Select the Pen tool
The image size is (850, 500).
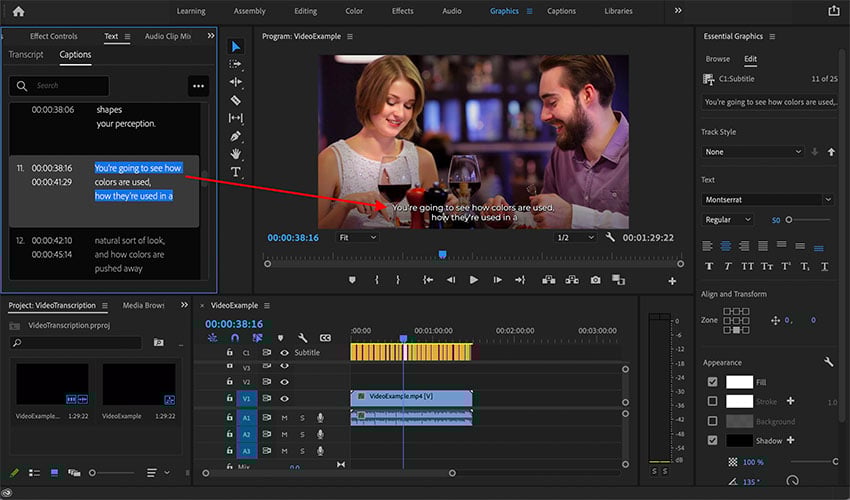[x=236, y=136]
